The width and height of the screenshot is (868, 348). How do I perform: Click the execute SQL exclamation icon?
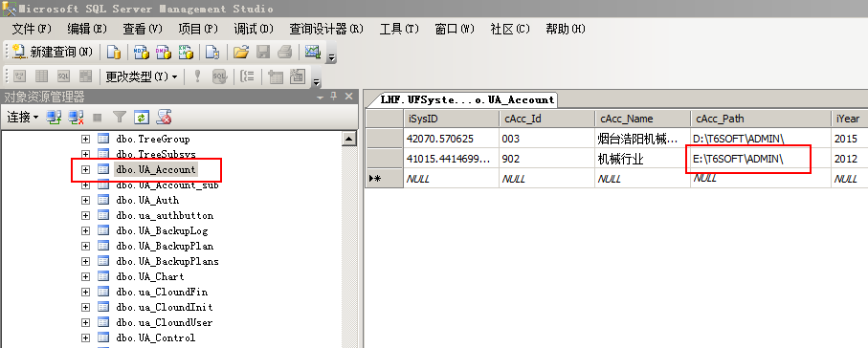197,76
